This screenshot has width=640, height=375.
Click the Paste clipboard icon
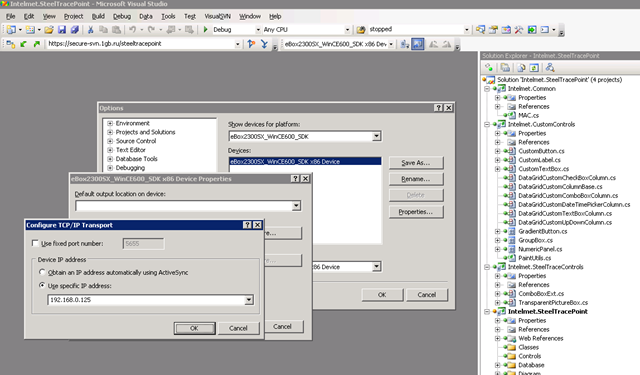(116, 29)
